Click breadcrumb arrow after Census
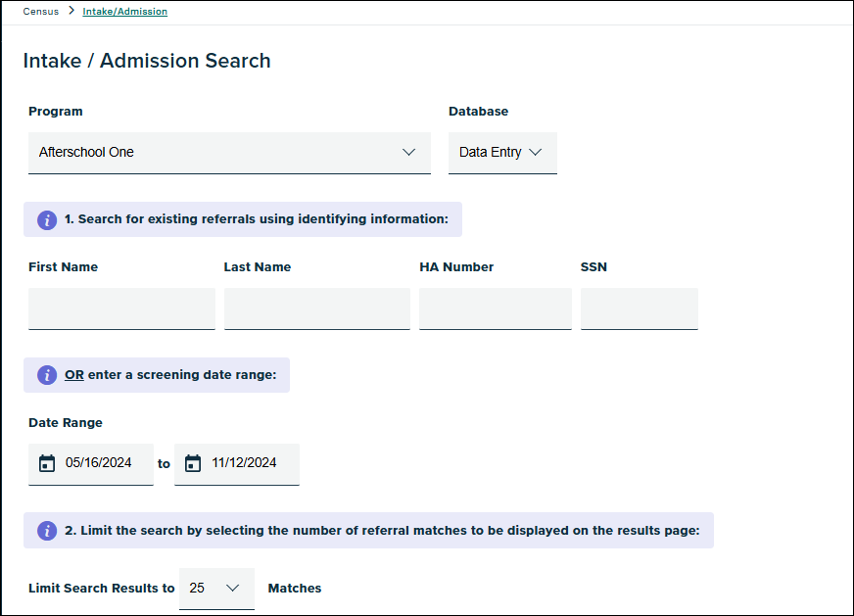Image resolution: width=854 pixels, height=616 pixels. [x=71, y=12]
